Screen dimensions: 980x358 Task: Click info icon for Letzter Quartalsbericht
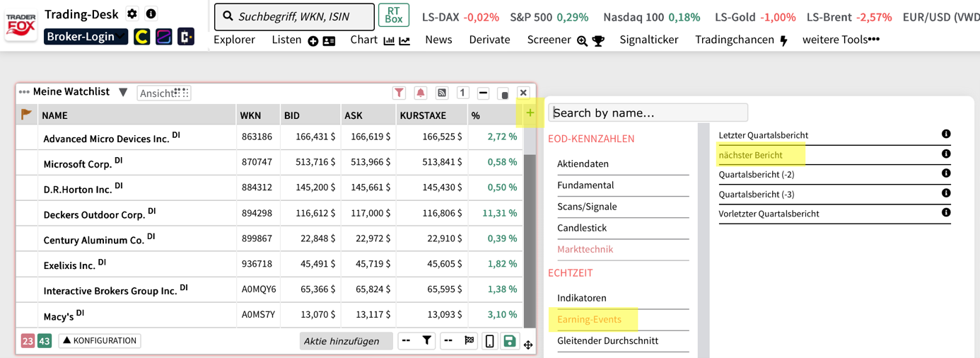click(x=946, y=134)
